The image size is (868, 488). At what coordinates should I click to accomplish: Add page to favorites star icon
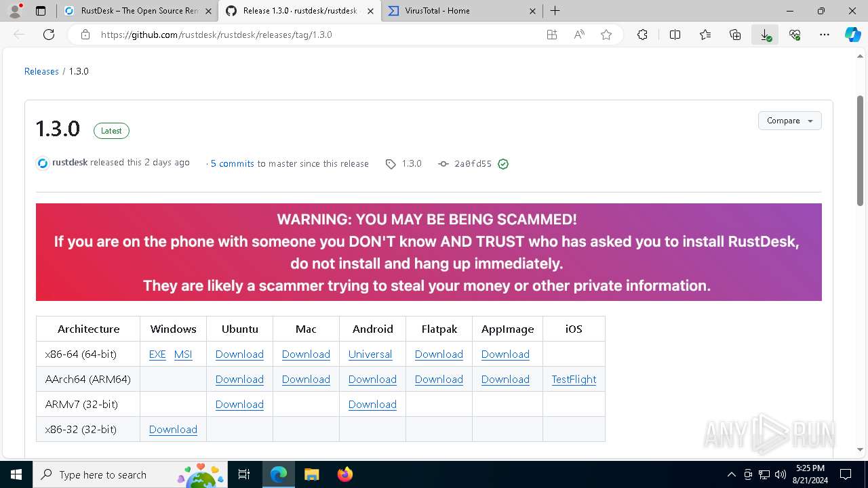(606, 35)
